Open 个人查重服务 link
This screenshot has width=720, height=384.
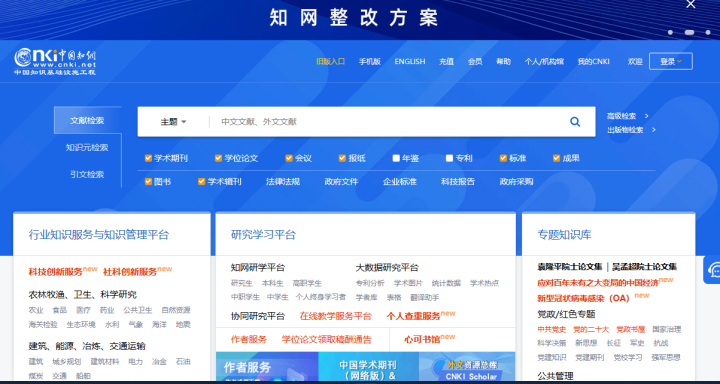tap(413, 316)
